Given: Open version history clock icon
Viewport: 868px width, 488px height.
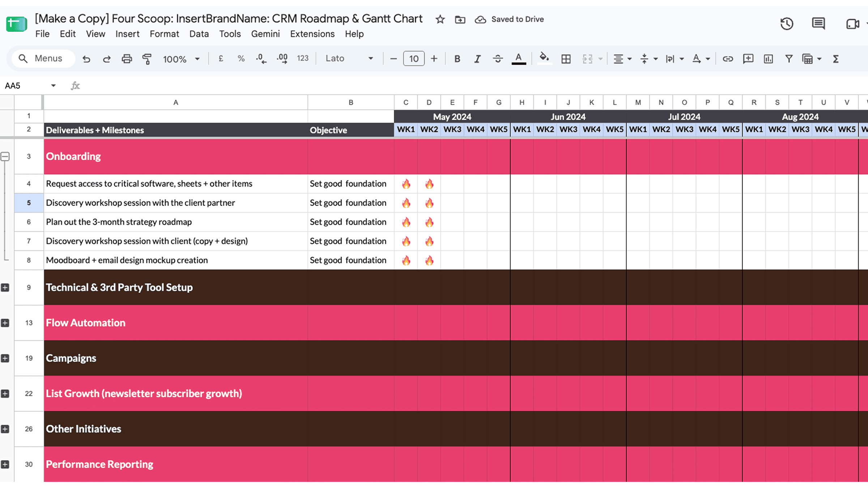Looking at the screenshot, I should pyautogui.click(x=787, y=24).
